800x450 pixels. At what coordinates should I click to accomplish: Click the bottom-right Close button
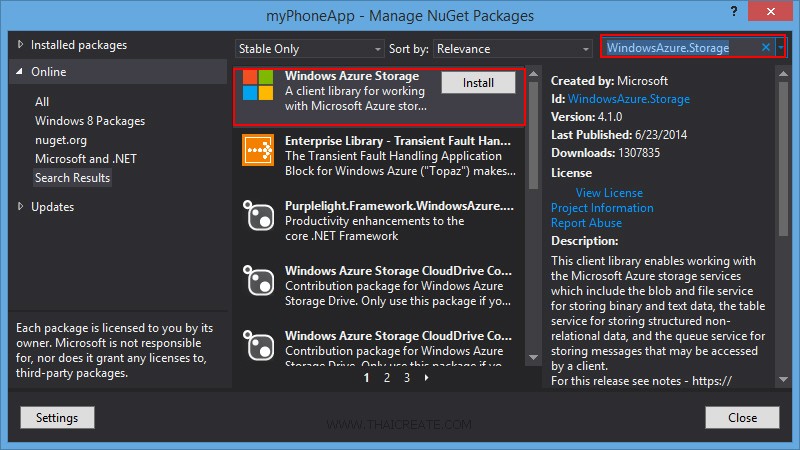[742, 417]
